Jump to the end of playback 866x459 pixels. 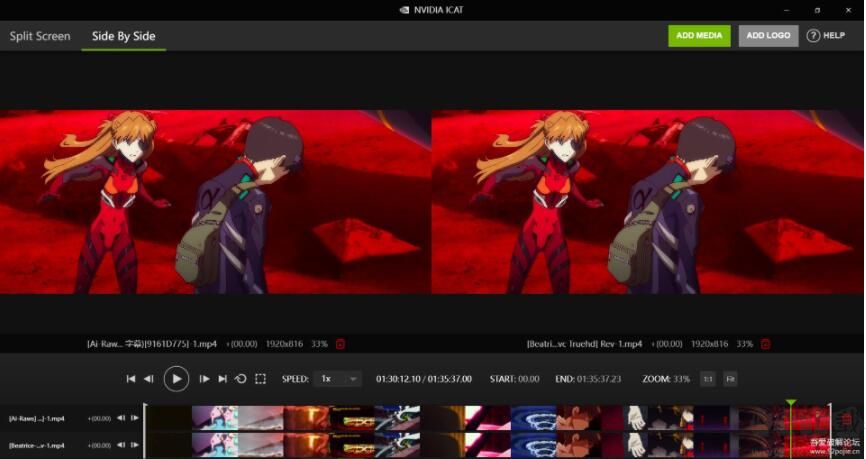pos(222,379)
